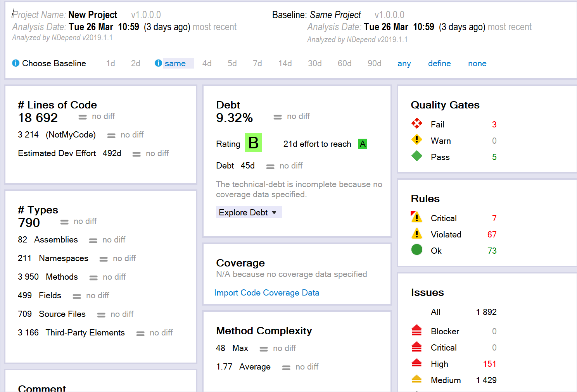Image resolution: width=577 pixels, height=392 pixels.
Task: Select the 5d baseline option
Action: point(232,64)
